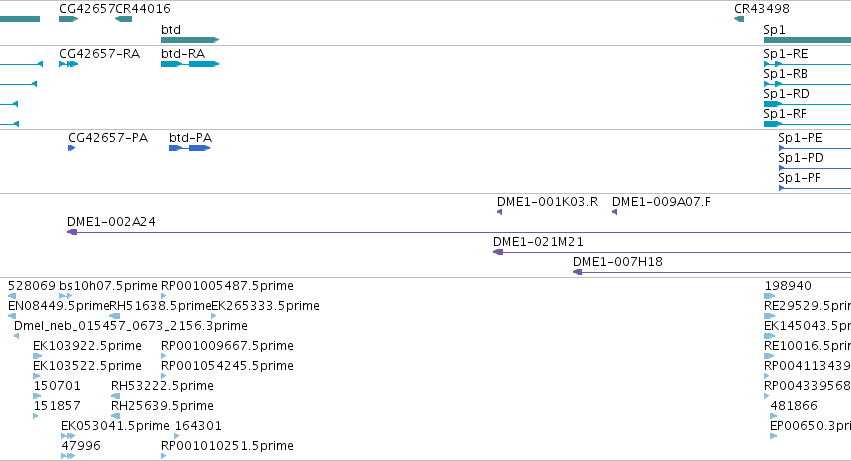
Task: Select the 198940 EST label
Action: [x=788, y=286]
